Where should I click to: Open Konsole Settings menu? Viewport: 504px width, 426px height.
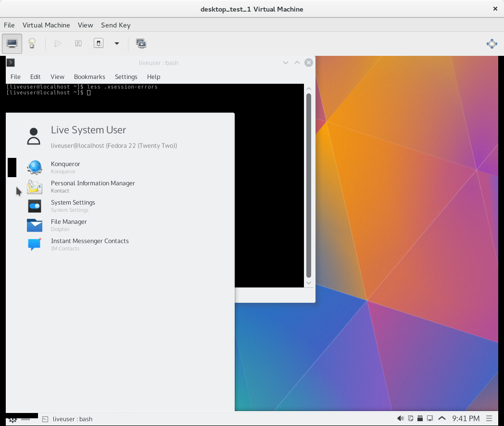[126, 77]
